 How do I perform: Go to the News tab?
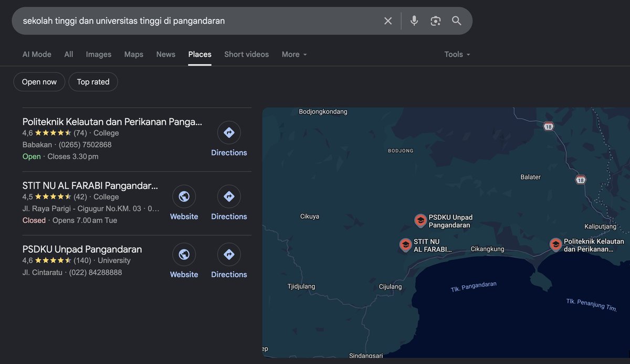click(x=166, y=54)
